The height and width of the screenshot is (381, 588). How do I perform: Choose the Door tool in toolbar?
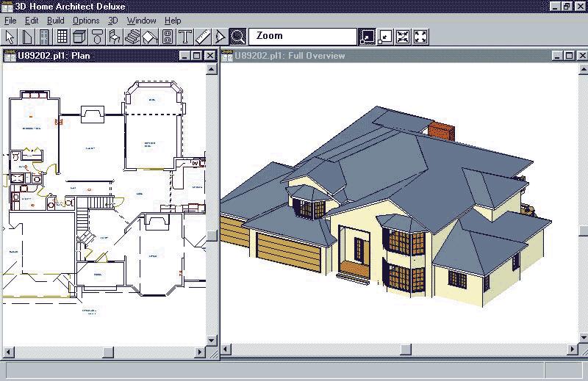(45, 36)
